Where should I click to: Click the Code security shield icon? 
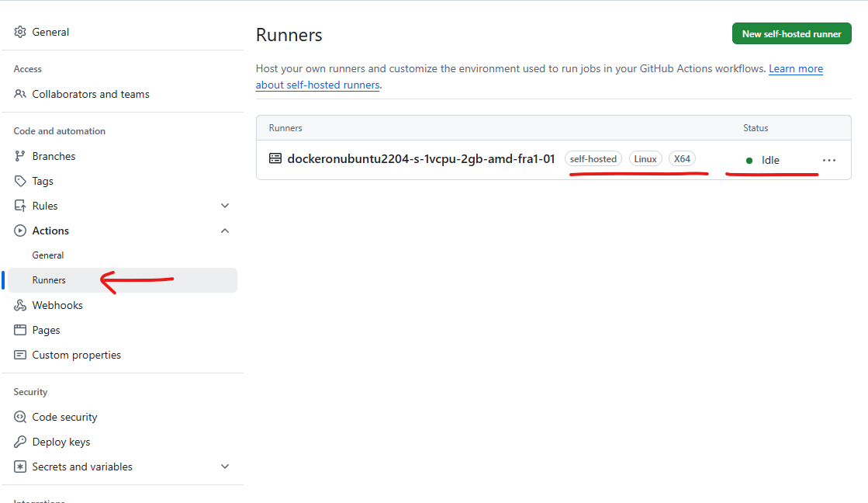tap(19, 416)
